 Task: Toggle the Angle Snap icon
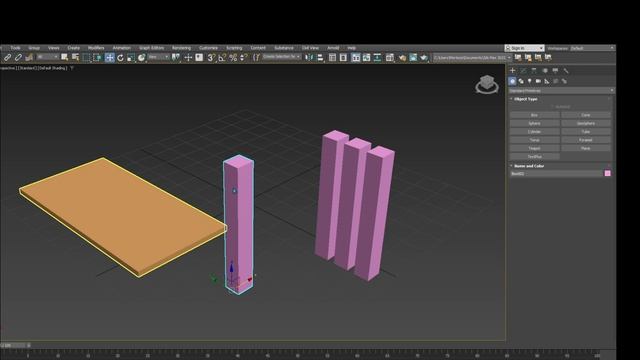pos(222,58)
